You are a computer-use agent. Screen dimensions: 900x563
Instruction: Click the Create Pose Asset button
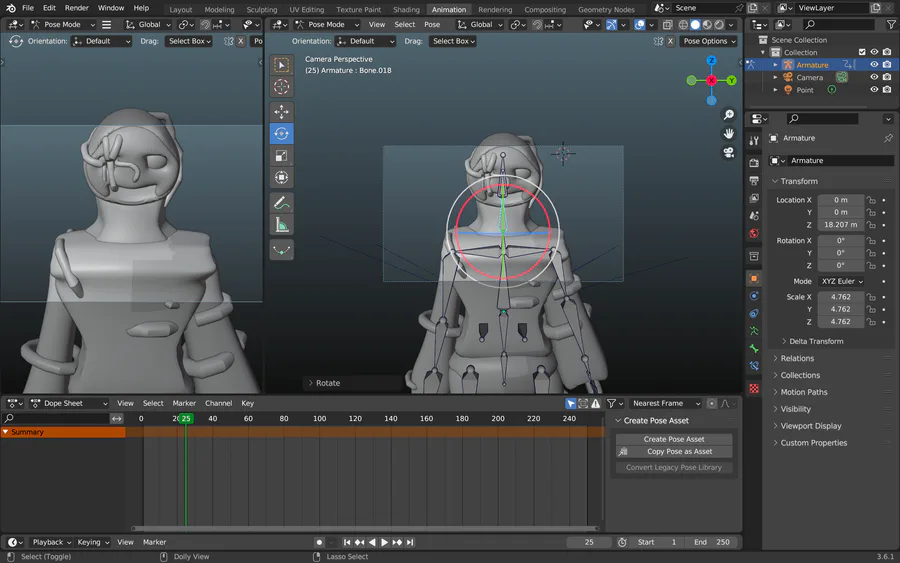point(673,439)
